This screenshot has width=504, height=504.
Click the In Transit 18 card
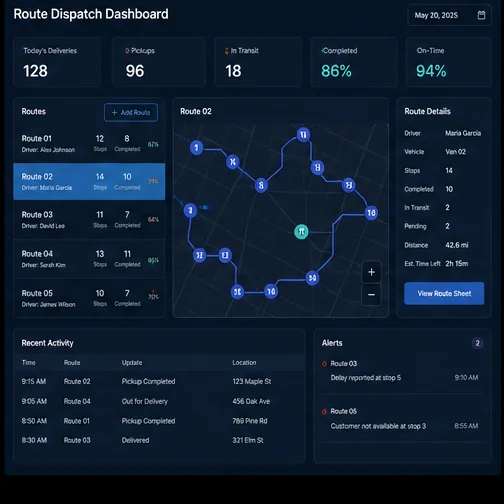(x=258, y=62)
